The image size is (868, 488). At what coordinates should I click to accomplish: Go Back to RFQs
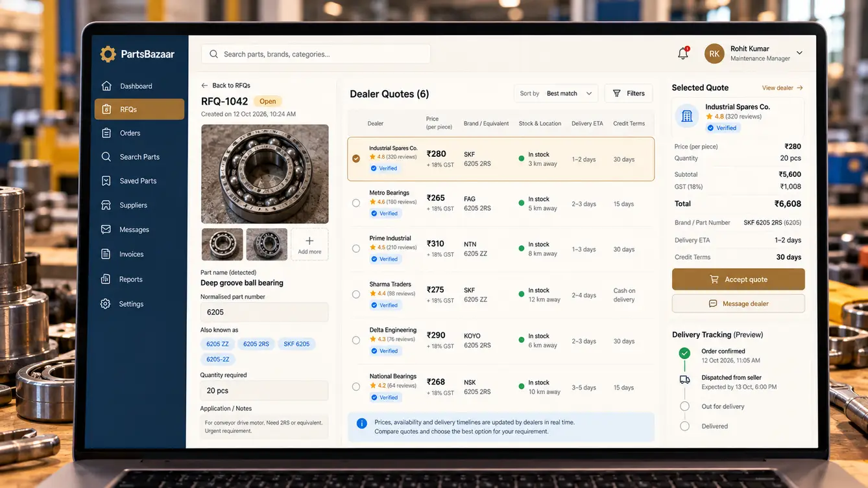(x=225, y=86)
